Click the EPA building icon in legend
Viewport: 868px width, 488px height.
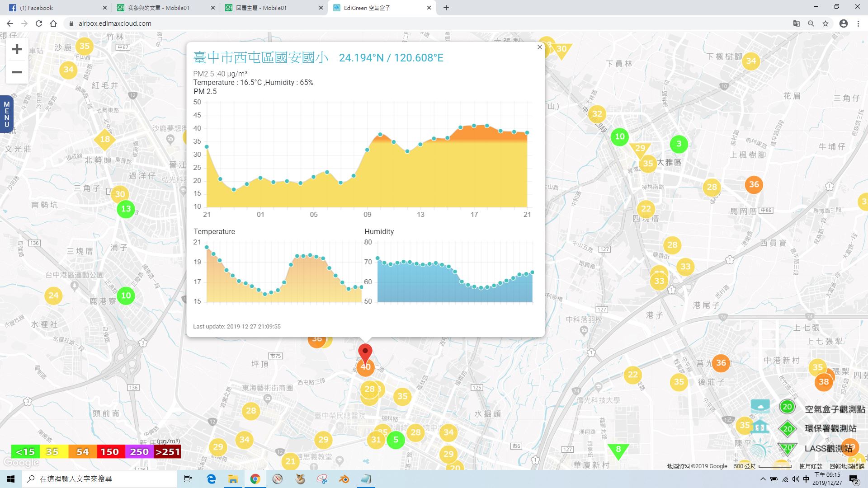point(760,426)
